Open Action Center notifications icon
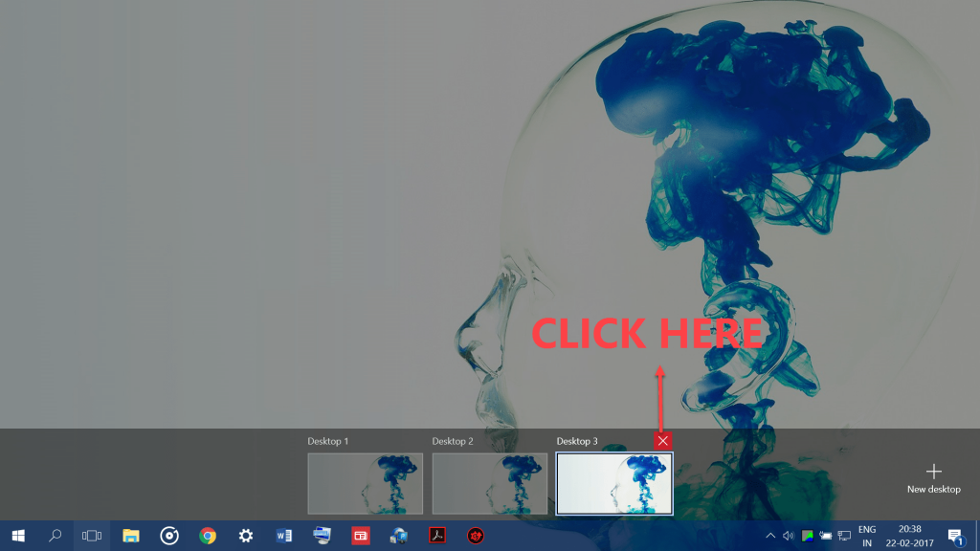 click(x=956, y=536)
